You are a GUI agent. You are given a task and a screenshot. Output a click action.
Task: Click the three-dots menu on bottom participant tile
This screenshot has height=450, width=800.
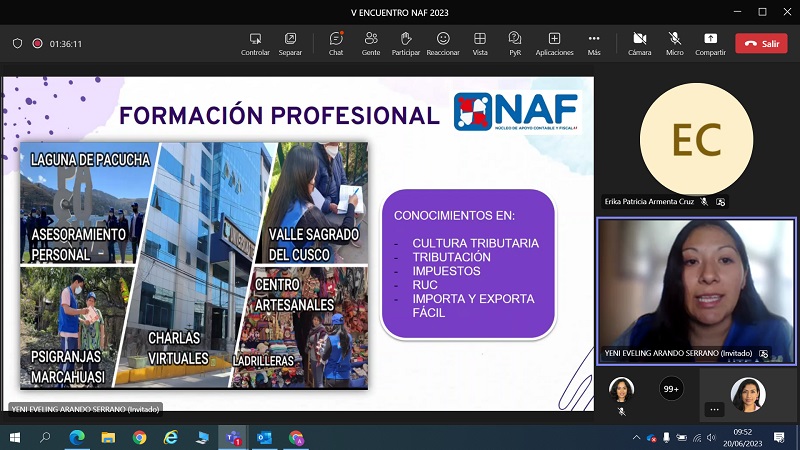point(714,409)
